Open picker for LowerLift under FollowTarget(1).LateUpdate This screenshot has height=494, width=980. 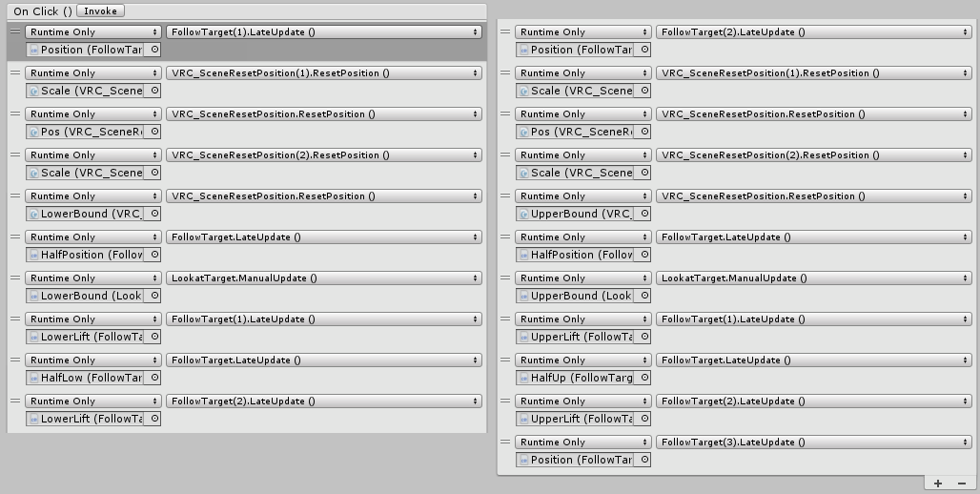tap(153, 337)
